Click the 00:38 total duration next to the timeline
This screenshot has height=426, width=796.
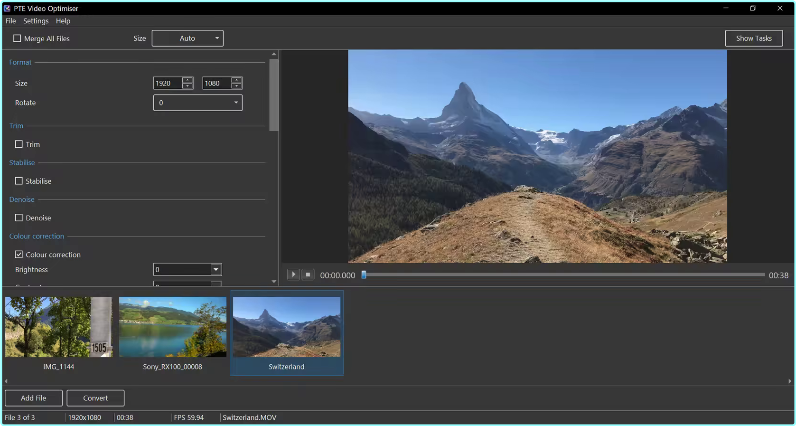point(778,275)
